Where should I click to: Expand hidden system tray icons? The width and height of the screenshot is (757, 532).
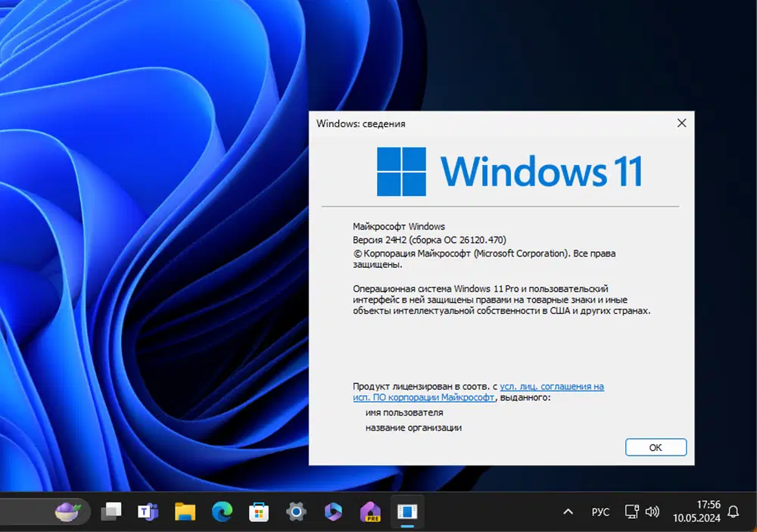click(x=568, y=512)
